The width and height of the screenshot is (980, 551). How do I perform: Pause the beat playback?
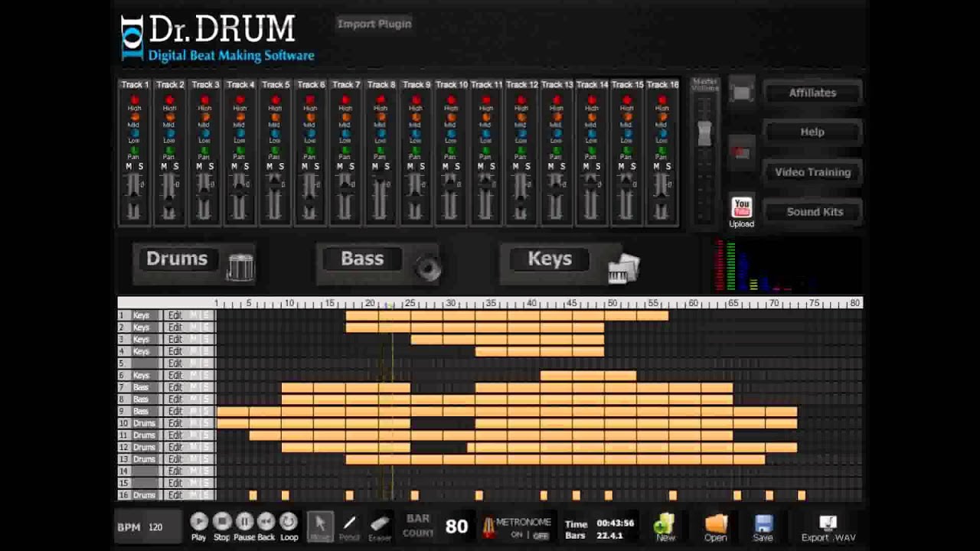(244, 522)
